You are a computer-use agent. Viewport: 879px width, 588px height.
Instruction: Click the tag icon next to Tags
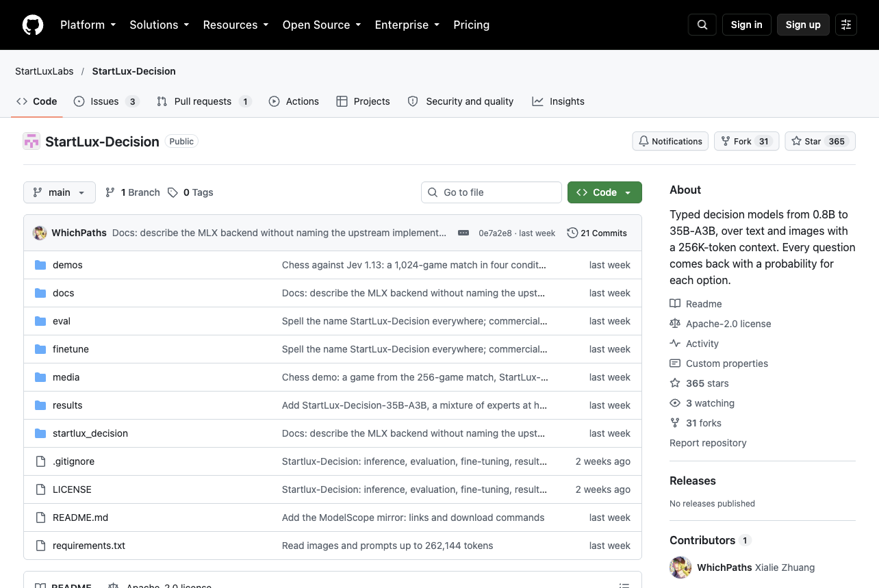[173, 192]
